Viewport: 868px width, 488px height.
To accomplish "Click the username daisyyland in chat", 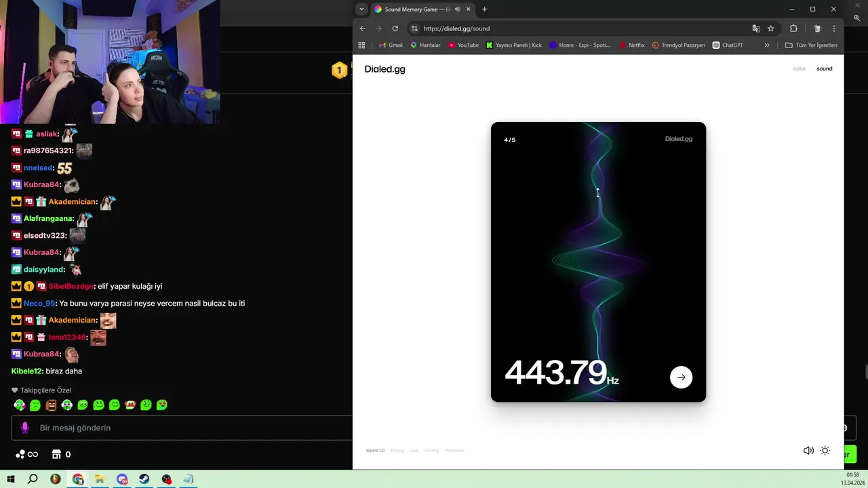I will point(44,269).
